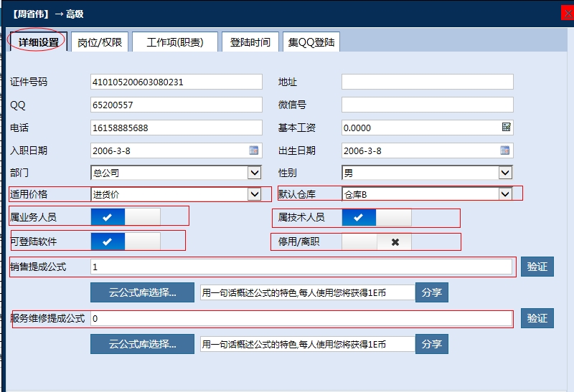Close the 高级 dialog with red X

(x=568, y=14)
